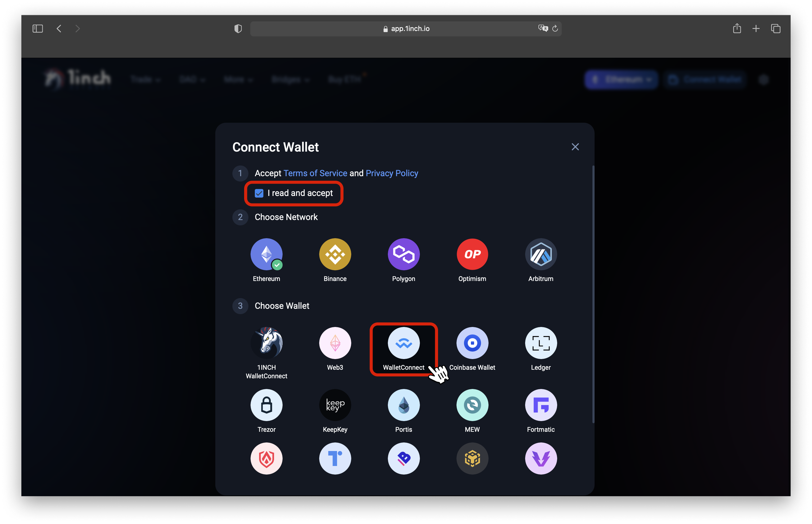Select the Trezor wallet icon
Image resolution: width=812 pixels, height=524 pixels.
(x=267, y=405)
